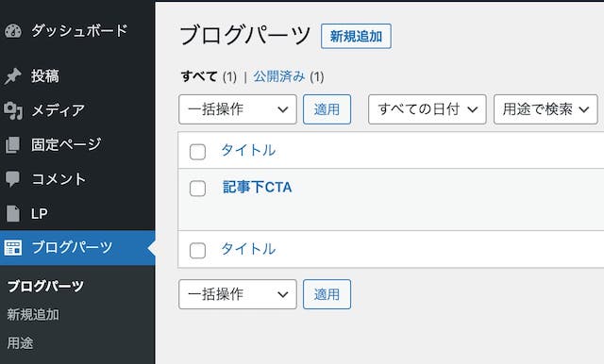The height and width of the screenshot is (364, 604).
Task: Select 用途 in the sidebar submenu
Action: 20,343
